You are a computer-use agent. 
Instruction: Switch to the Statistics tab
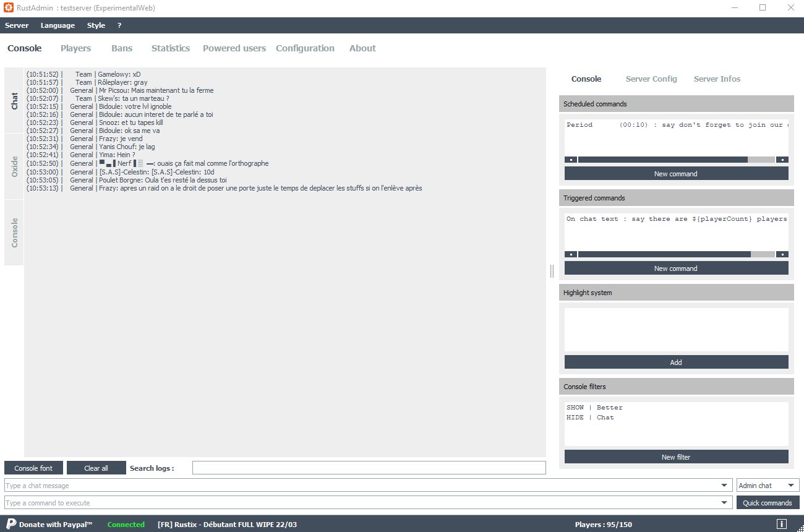(x=171, y=48)
